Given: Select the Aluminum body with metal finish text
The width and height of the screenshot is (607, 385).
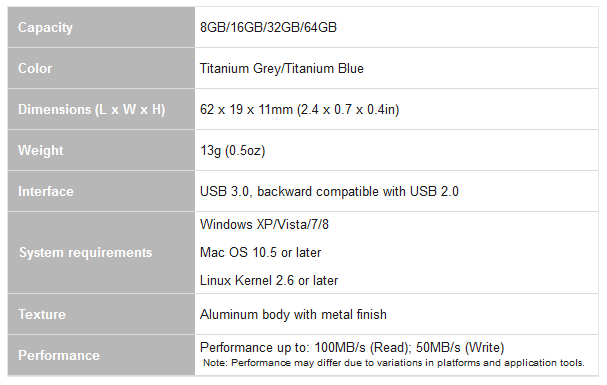Looking at the screenshot, I should [x=293, y=315].
